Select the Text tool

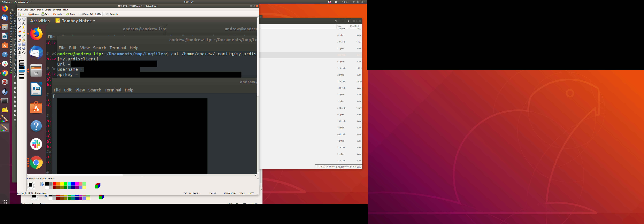click(x=24, y=23)
